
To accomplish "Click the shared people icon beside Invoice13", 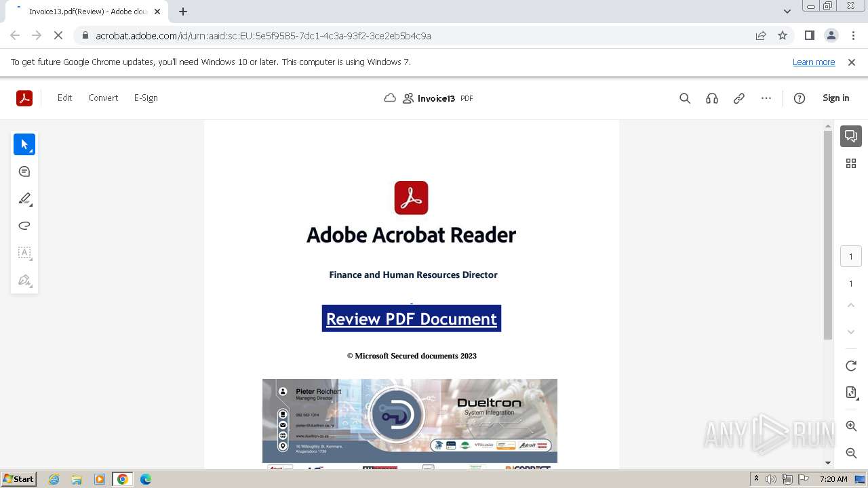I will click(408, 98).
